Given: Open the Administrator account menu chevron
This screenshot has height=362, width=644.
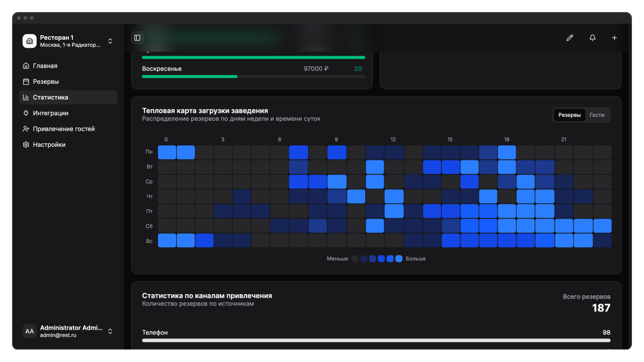Looking at the screenshot, I should pos(110,331).
